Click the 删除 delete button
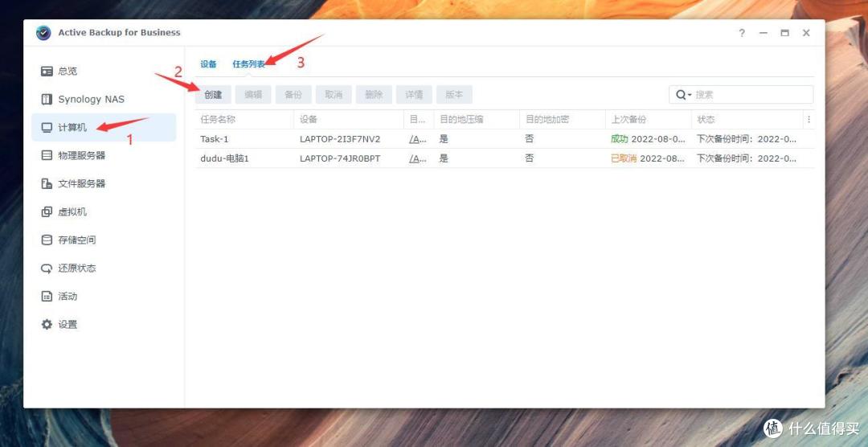868x447 pixels. (374, 95)
